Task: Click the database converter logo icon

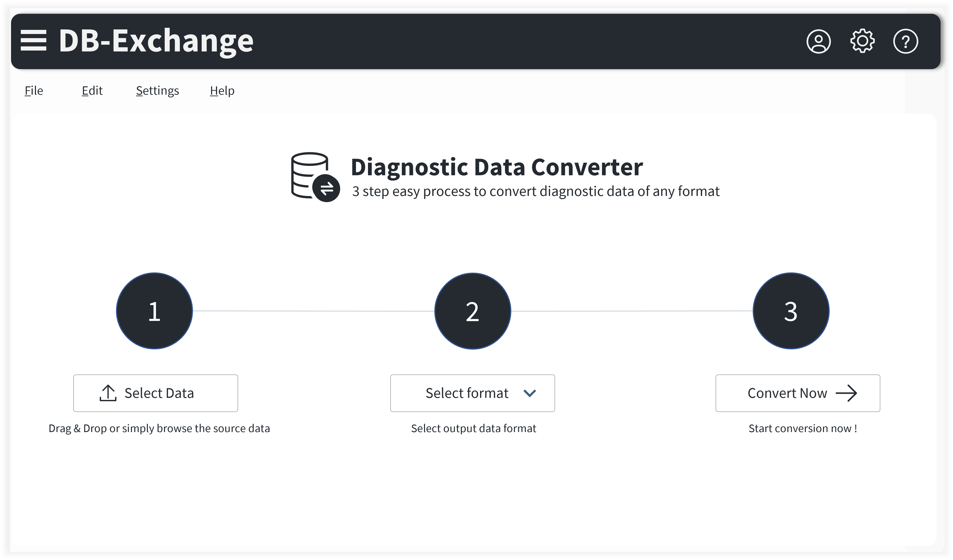Action: tap(315, 177)
